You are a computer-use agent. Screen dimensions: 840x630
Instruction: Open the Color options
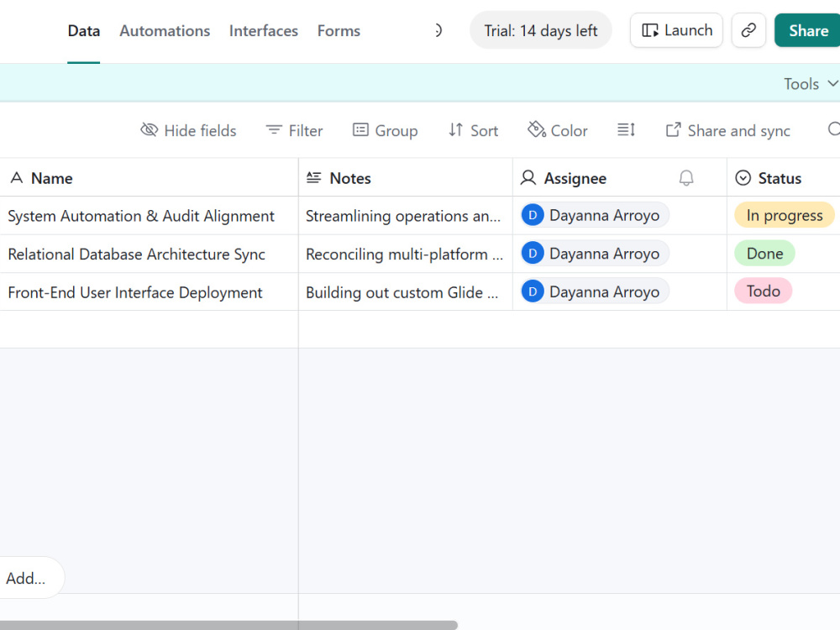(x=558, y=131)
